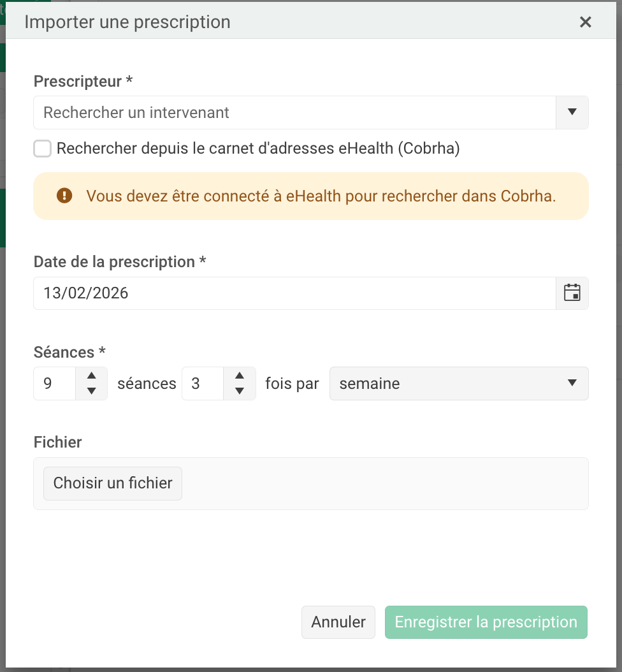Select the frequency field showing 3
This screenshot has width=622, height=672.
coord(203,384)
